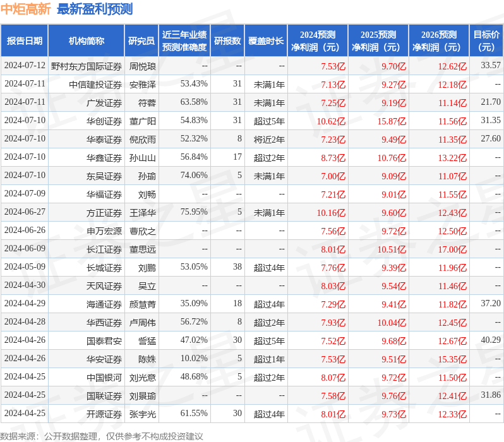Image resolution: width=504 pixels, height=442 pixels.
Task: Select 野村东方国际证券 institution cell
Action: 87,66
